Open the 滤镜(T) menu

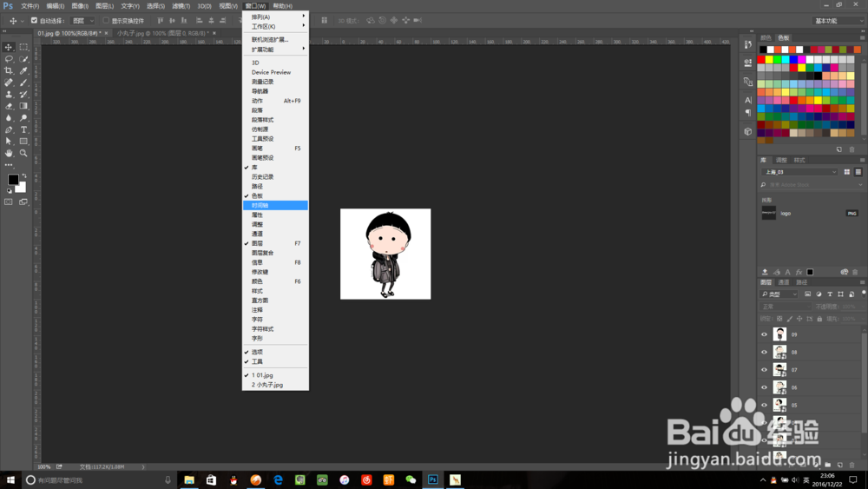click(x=181, y=6)
